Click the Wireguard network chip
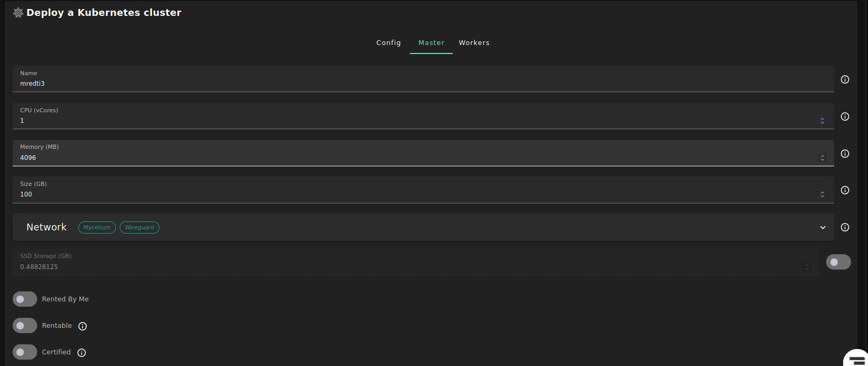 pyautogui.click(x=139, y=227)
